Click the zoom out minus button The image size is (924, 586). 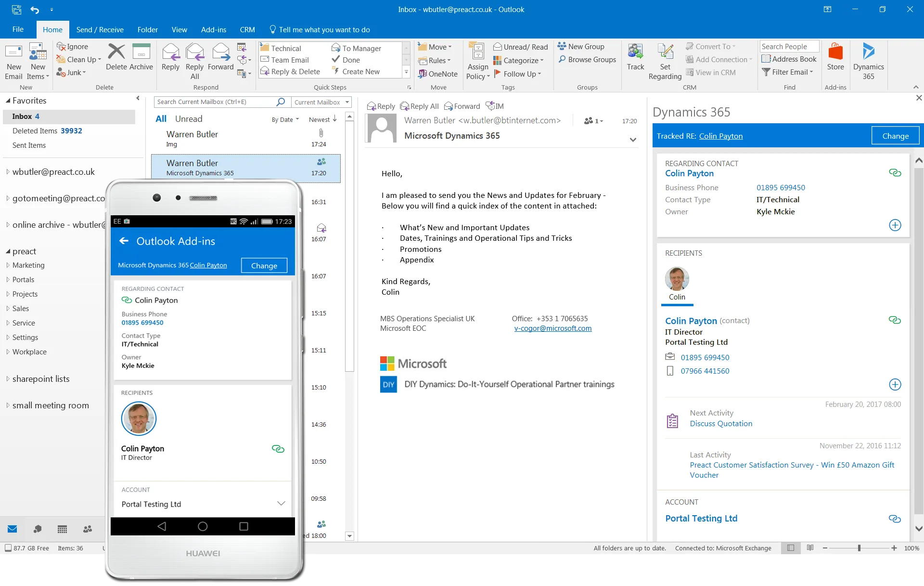coord(825,548)
